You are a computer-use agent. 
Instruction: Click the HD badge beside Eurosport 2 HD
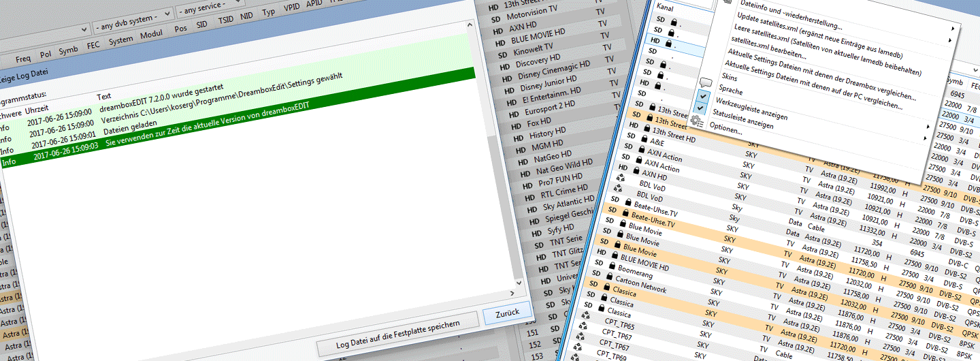(x=513, y=114)
